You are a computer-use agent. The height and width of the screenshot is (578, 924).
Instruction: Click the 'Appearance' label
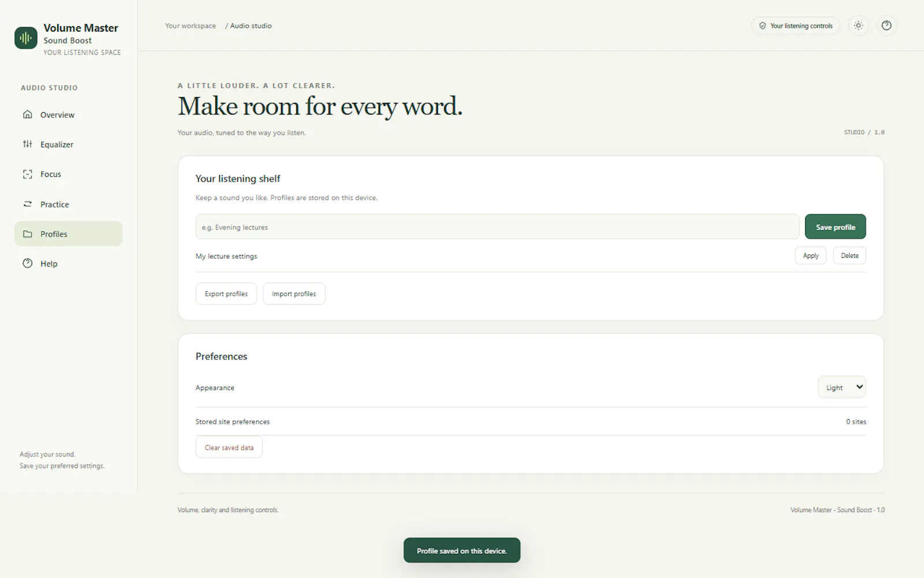pyautogui.click(x=215, y=388)
